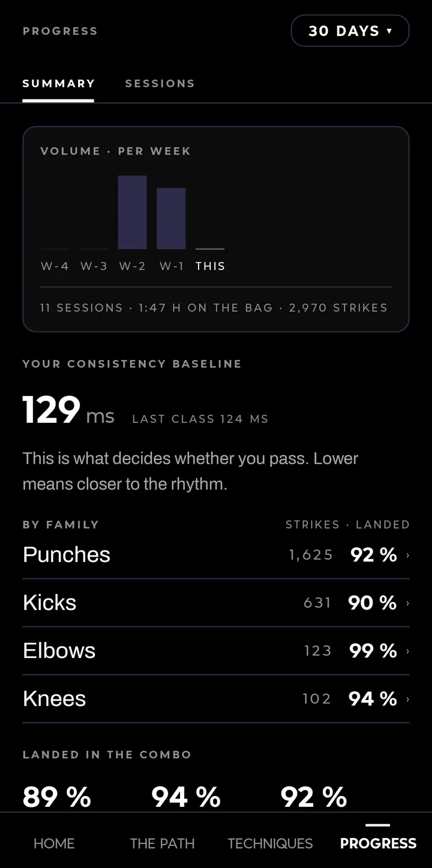Open THE PATH in bottom navigation

click(x=162, y=843)
